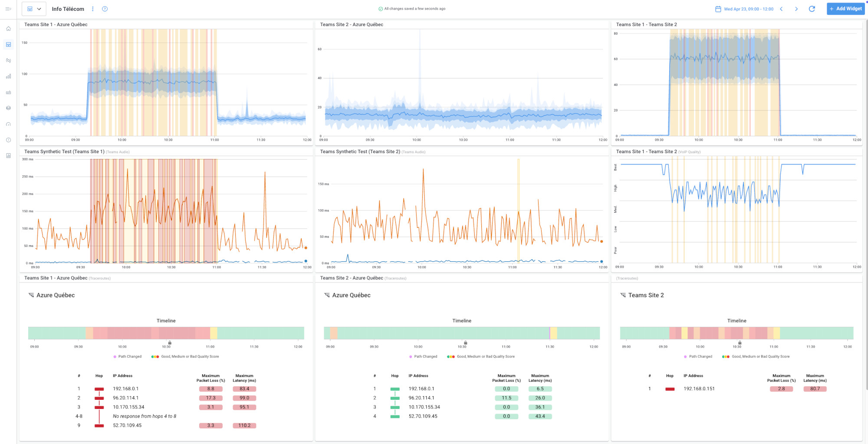Open the speedometer performance sidebar icon
The width and height of the screenshot is (868, 444).
8,124
